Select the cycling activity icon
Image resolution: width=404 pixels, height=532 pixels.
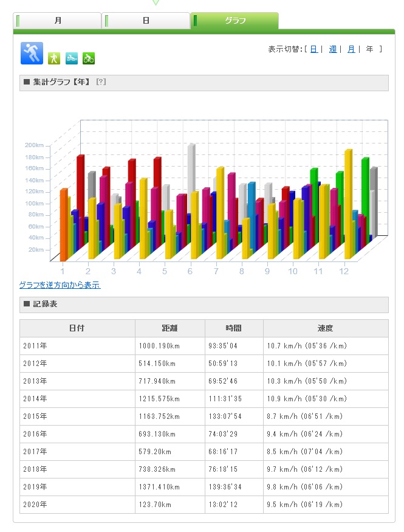point(89,58)
